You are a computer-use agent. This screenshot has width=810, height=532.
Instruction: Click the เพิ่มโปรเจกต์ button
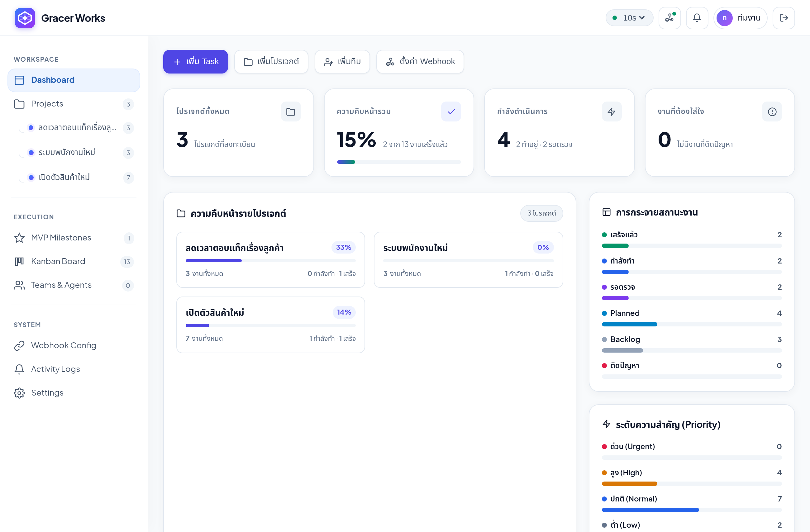271,62
